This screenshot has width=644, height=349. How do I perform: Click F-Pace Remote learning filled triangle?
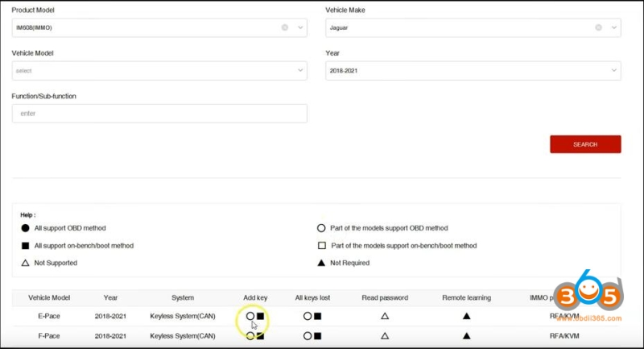[x=467, y=336]
